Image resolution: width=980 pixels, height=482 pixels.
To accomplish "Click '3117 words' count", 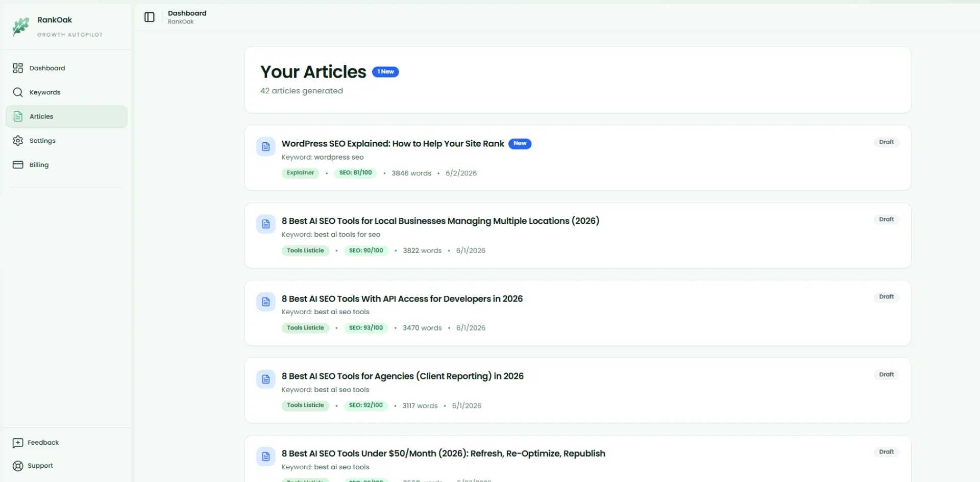I will 420,406.
